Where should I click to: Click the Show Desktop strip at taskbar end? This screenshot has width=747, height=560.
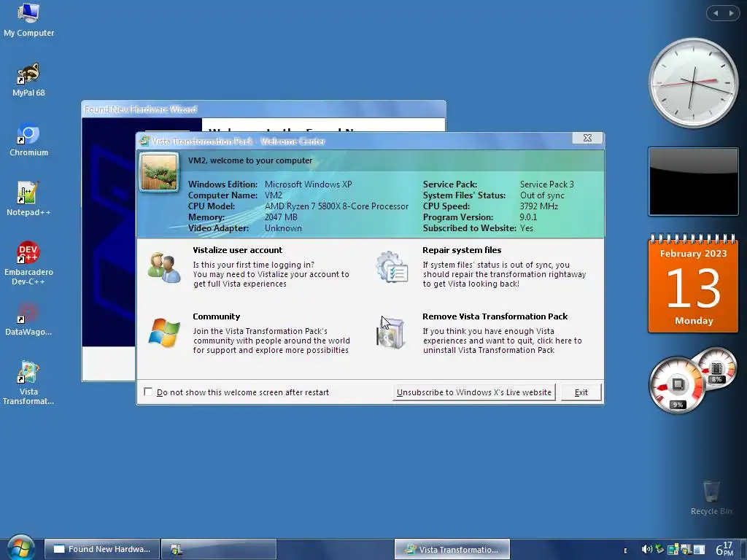pyautogui.click(x=743, y=549)
